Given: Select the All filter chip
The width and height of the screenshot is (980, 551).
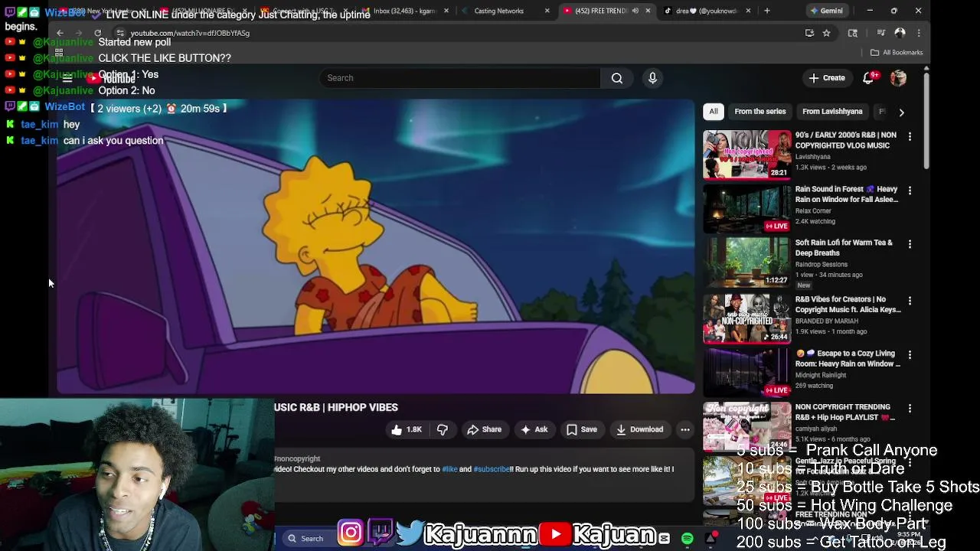Looking at the screenshot, I should 714,112.
